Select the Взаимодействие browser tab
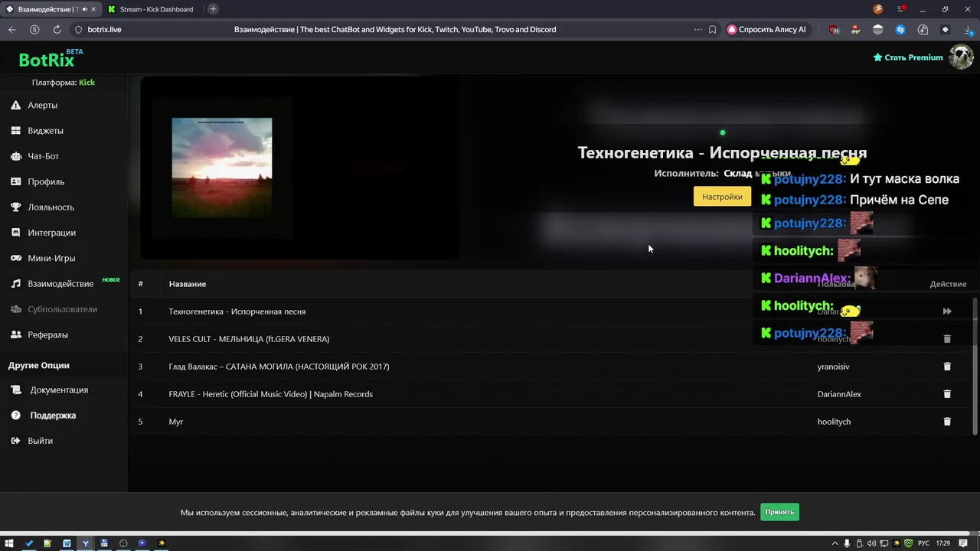The image size is (980, 551). coord(51,9)
